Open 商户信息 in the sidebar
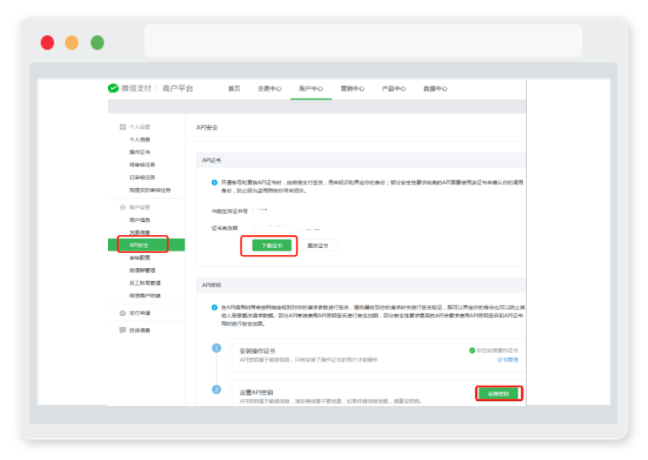 (x=140, y=220)
